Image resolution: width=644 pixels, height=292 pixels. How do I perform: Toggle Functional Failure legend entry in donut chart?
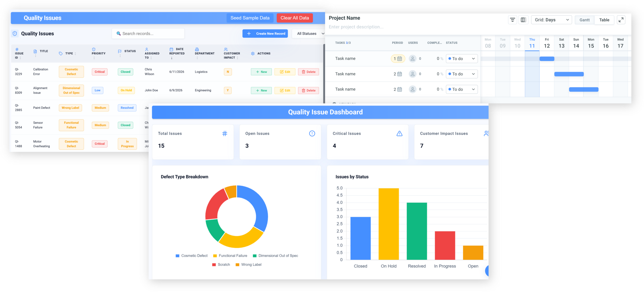(230, 256)
